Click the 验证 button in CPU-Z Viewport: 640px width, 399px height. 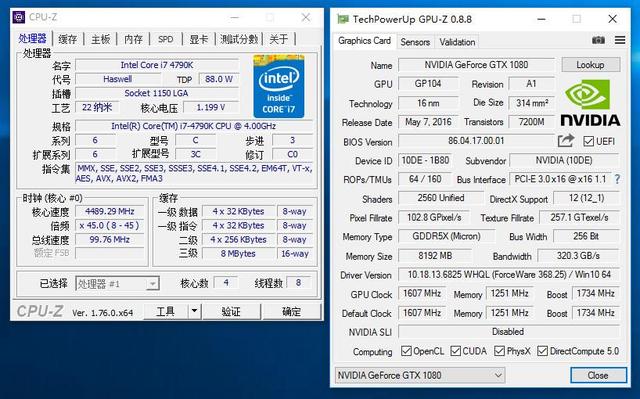[231, 312]
